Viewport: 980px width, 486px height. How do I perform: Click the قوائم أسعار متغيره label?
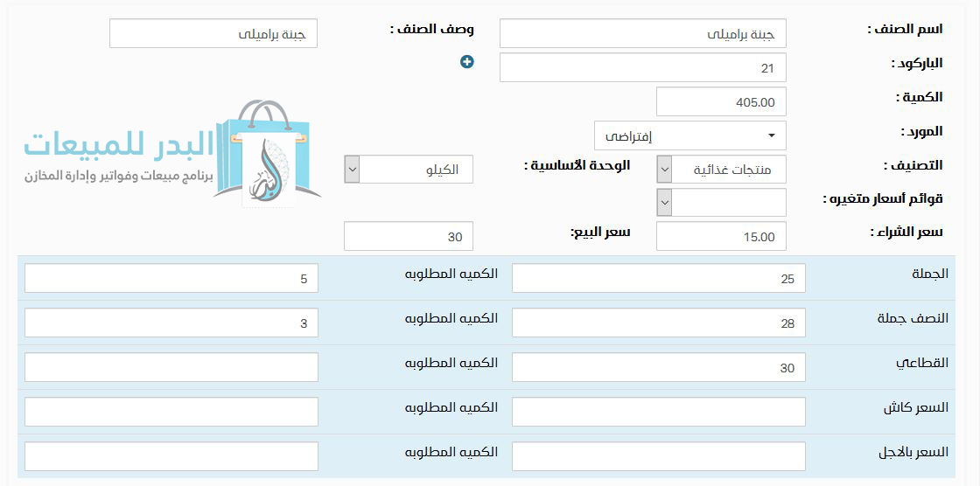point(883,199)
